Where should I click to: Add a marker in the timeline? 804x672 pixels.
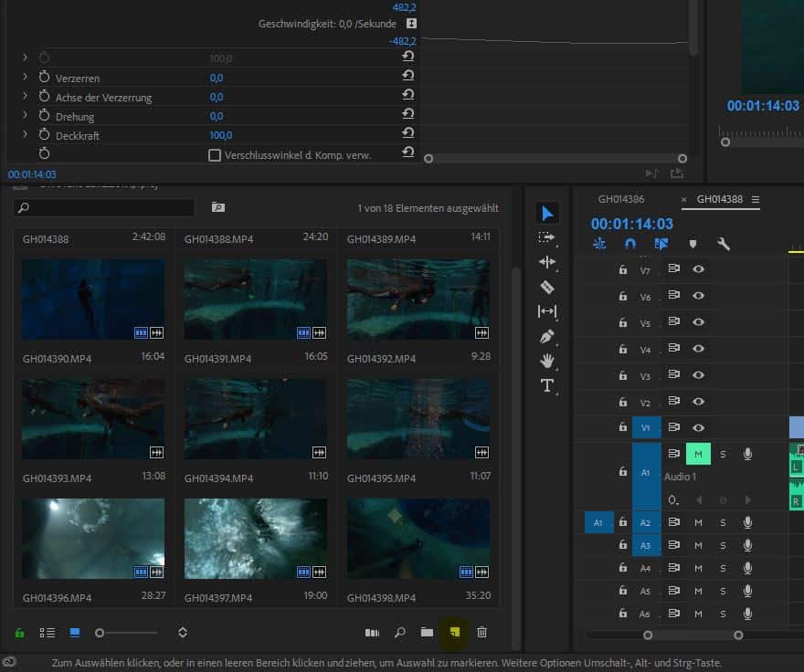693,244
